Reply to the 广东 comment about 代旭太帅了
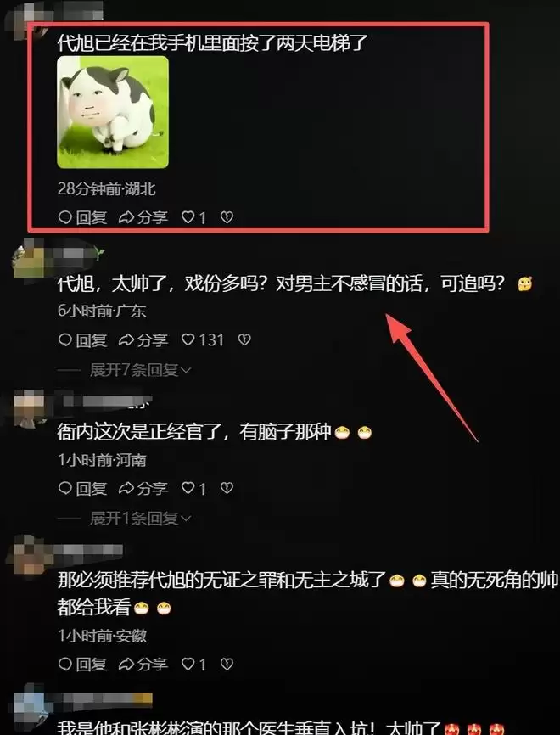 coord(82,339)
